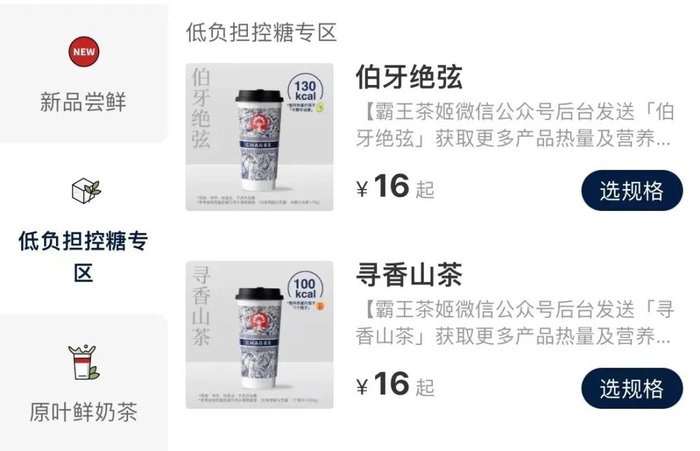Open the 原叶鲜奶茶 category tab
This screenshot has width=700, height=451.
(x=83, y=383)
